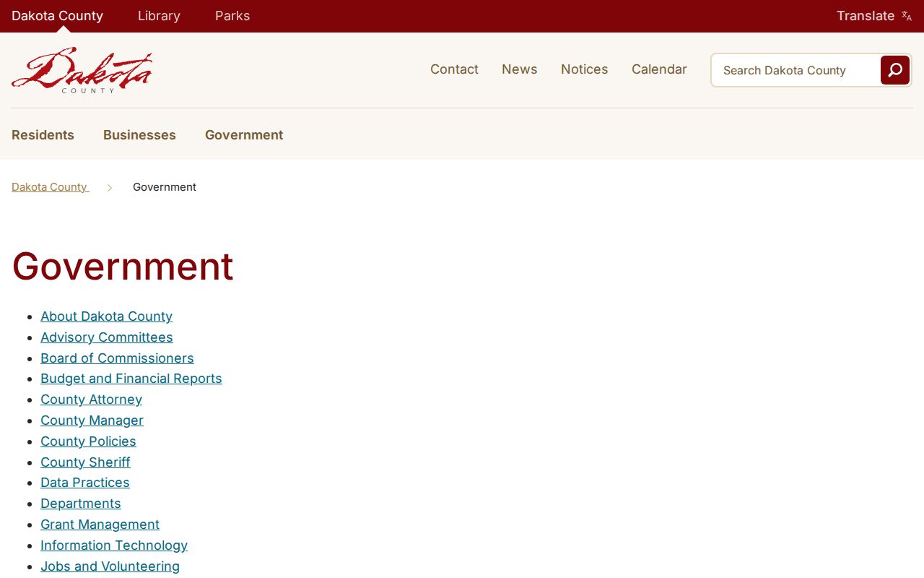924x578 pixels.
Task: Open the Notices link
Action: tap(585, 69)
